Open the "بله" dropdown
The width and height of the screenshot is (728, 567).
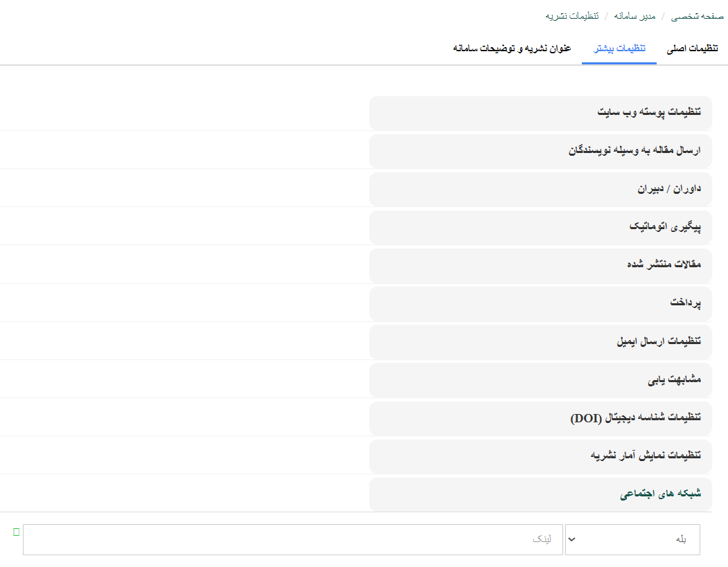[632, 539]
